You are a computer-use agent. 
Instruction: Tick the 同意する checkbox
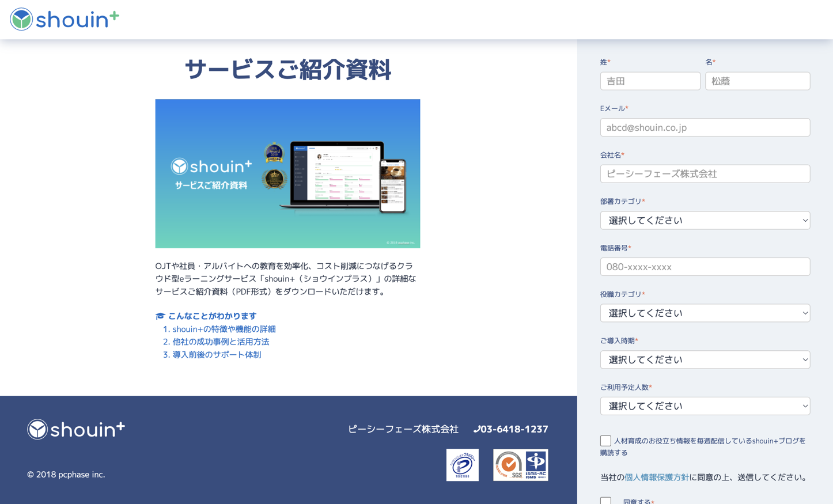click(x=605, y=501)
